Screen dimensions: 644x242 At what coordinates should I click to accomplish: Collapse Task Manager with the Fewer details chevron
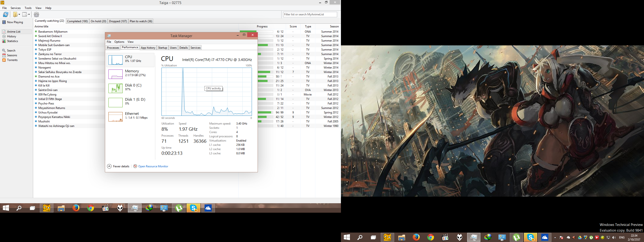tap(109, 166)
